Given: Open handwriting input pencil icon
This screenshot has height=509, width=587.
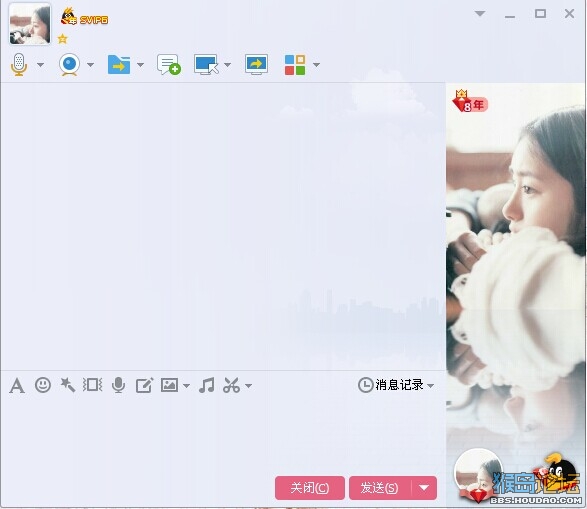Looking at the screenshot, I should (145, 385).
